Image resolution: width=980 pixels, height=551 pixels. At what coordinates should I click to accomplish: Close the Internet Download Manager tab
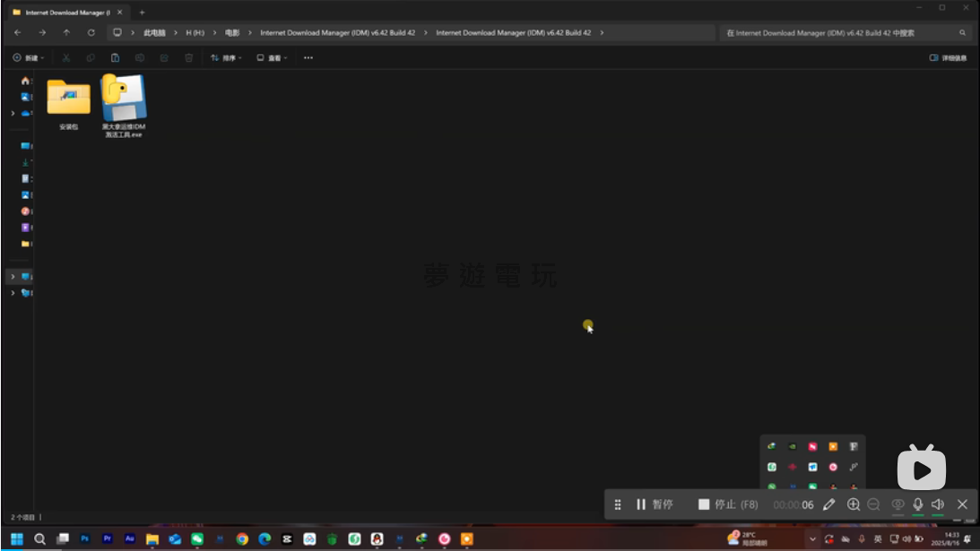click(x=119, y=12)
